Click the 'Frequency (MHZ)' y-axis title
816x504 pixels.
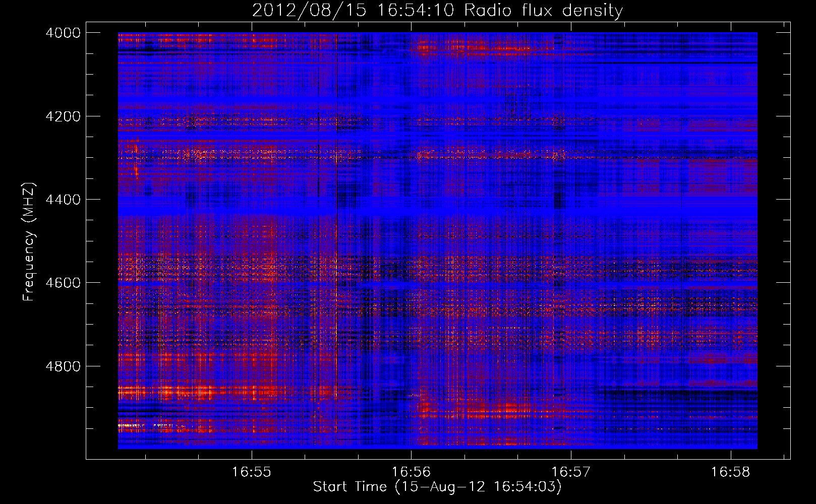click(x=29, y=241)
